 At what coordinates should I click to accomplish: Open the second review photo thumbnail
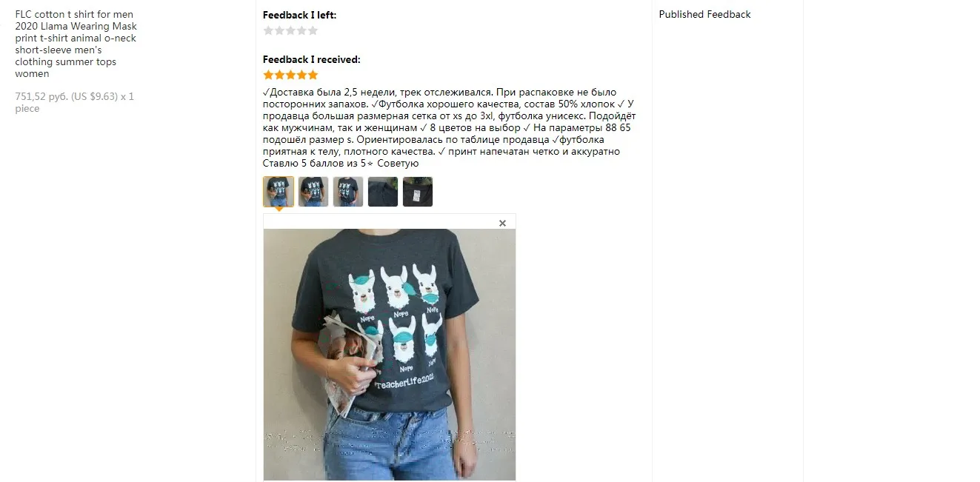click(313, 192)
